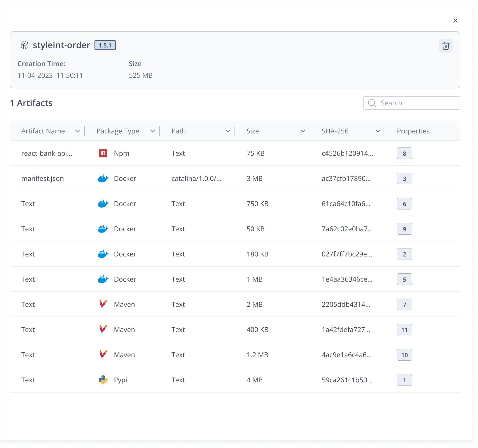Click the Docker icon in the manifest.json row

[103, 178]
